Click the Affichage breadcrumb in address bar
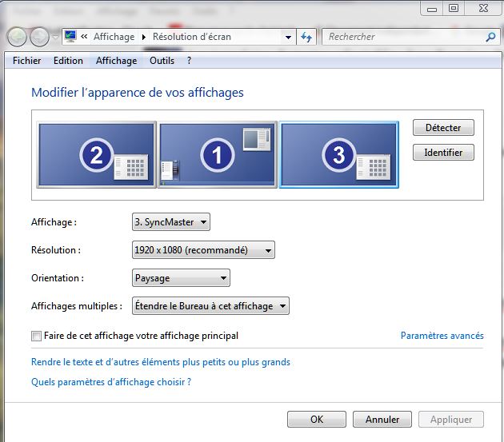The height and width of the screenshot is (442, 504). tap(114, 37)
